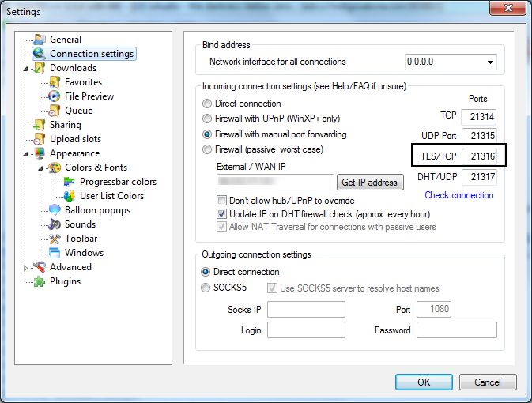The width and height of the screenshot is (532, 403).
Task: Click the Login input field
Action: pyautogui.click(x=306, y=330)
